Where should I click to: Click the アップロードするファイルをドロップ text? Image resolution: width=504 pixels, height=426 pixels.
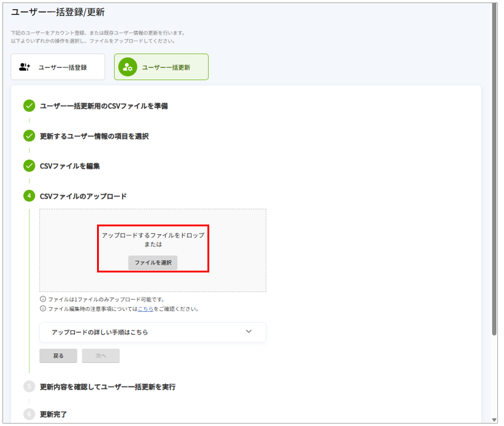point(153,235)
